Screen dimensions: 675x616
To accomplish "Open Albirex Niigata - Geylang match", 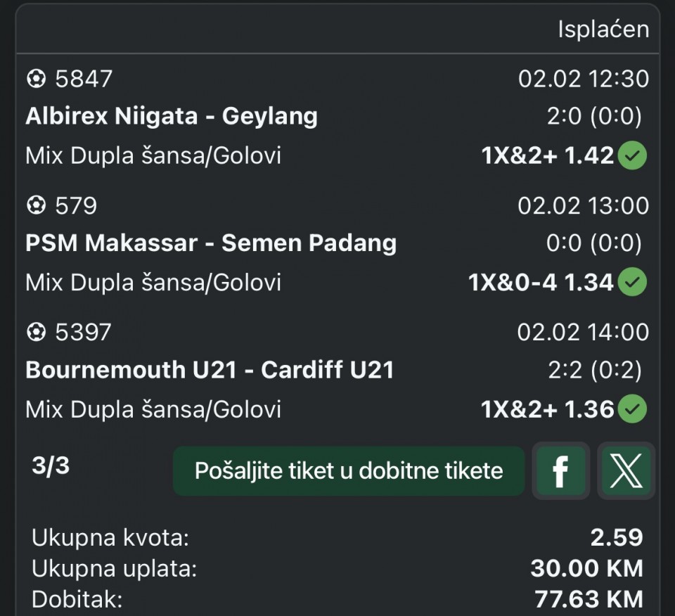I will (172, 116).
